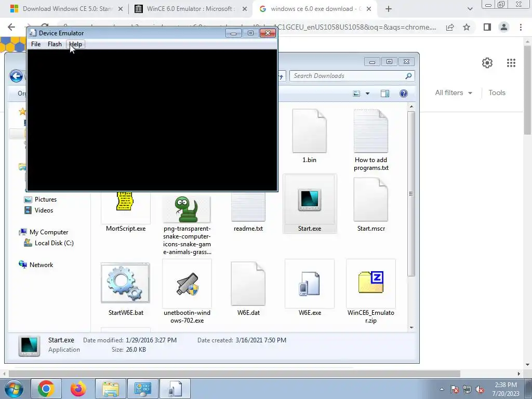This screenshot has width=532, height=399.
Task: Select the unetbootin-windows-702.exe file
Action: click(x=187, y=292)
